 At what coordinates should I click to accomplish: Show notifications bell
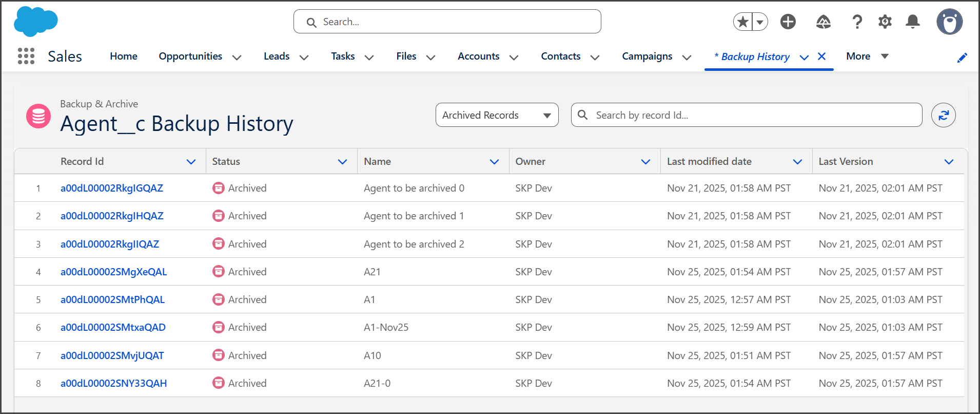point(912,22)
